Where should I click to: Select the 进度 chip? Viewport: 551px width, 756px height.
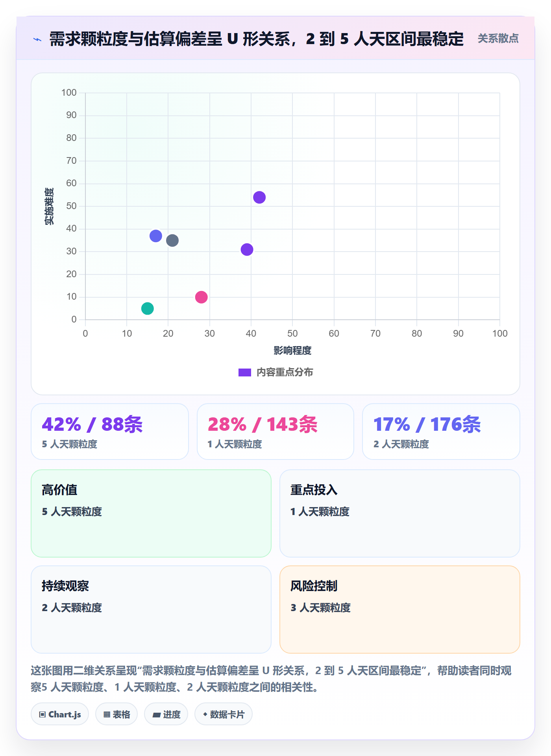(166, 714)
